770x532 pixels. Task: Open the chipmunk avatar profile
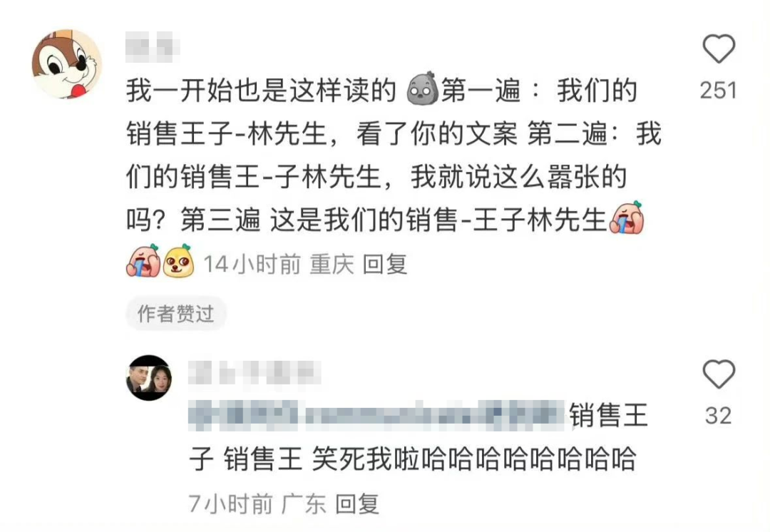67,63
